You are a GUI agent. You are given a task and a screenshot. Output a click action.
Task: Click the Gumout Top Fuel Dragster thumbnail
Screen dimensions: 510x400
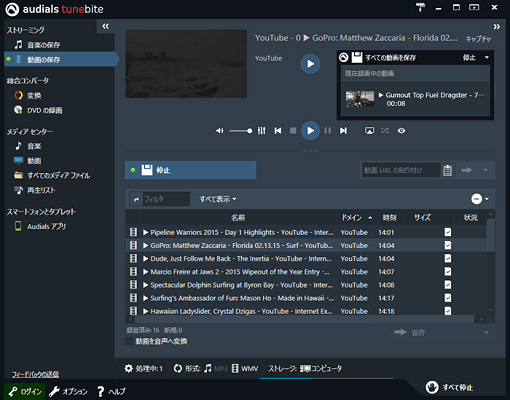coord(360,99)
